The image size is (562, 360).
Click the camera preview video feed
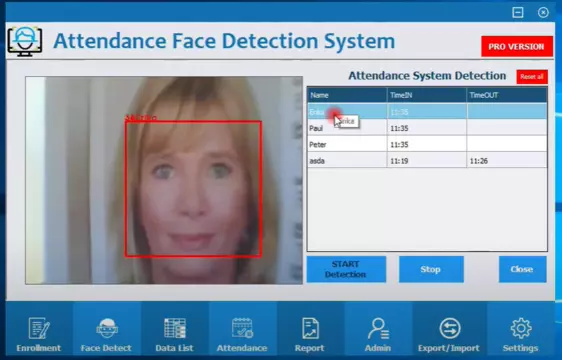(164, 180)
